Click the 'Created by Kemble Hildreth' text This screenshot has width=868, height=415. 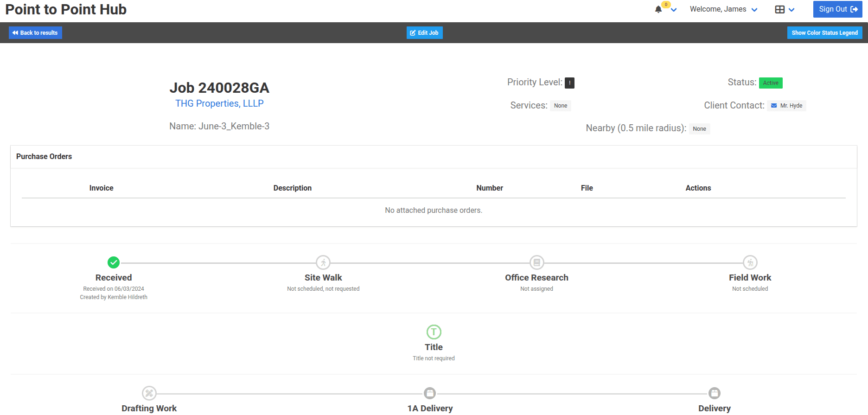point(114,297)
